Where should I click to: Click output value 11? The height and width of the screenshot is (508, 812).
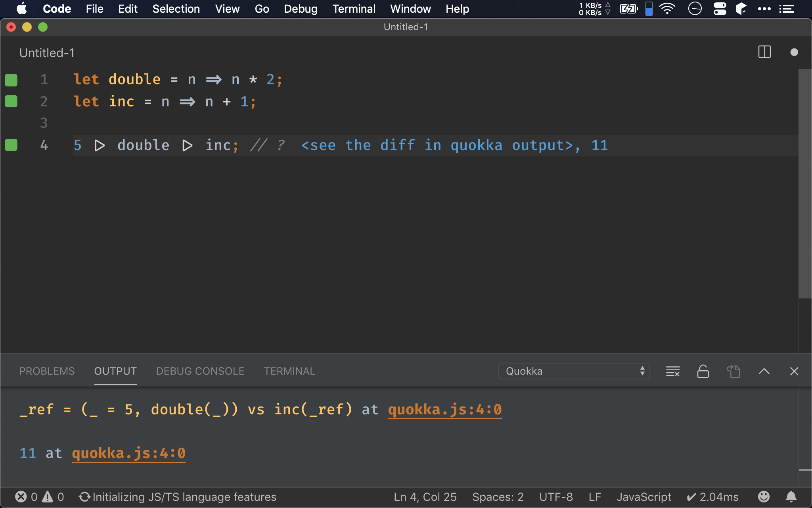pyautogui.click(x=28, y=453)
